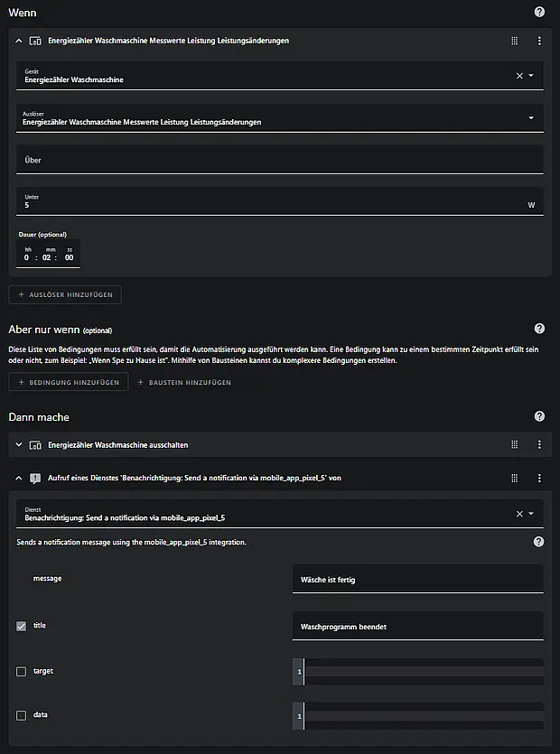The width and height of the screenshot is (560, 754).
Task: Clear the Gerät Energiezähler Waschmaschine selection
Action: click(x=519, y=76)
